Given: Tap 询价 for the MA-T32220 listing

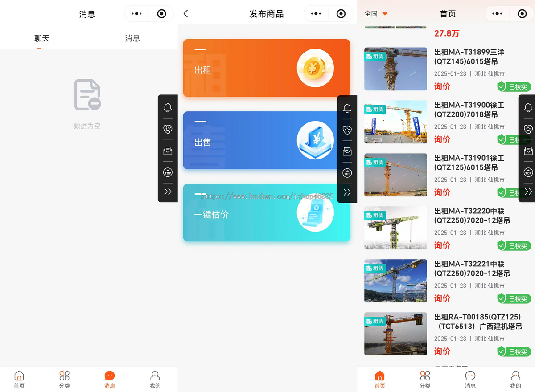Looking at the screenshot, I should [442, 245].
